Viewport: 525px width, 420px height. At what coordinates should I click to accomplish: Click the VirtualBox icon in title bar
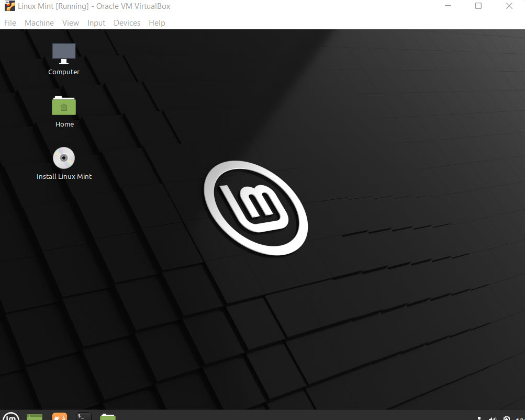coord(9,6)
